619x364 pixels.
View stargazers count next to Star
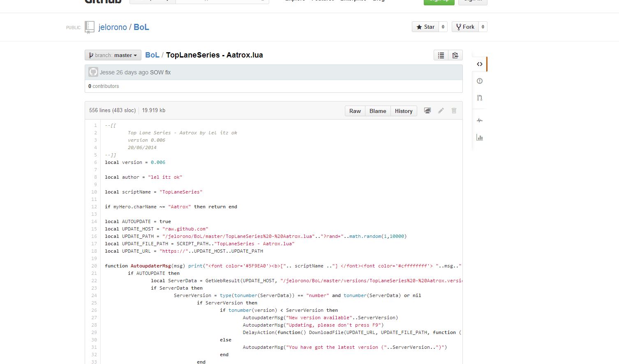(x=443, y=27)
